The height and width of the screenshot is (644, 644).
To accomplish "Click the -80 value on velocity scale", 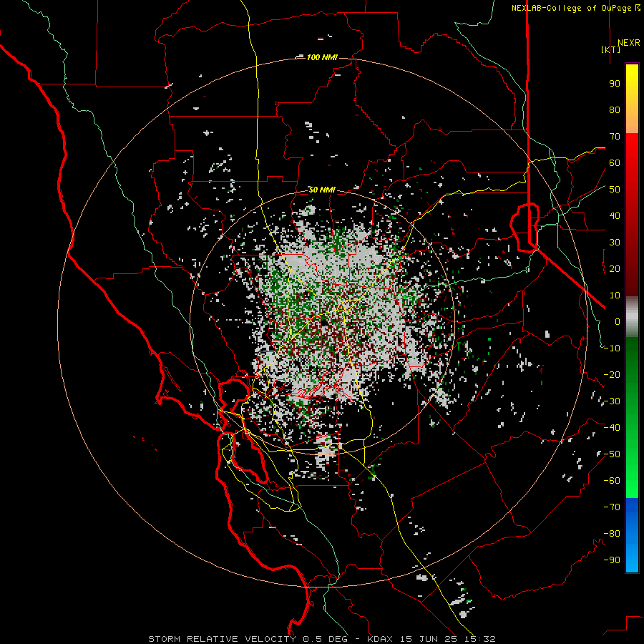I will tap(612, 534).
